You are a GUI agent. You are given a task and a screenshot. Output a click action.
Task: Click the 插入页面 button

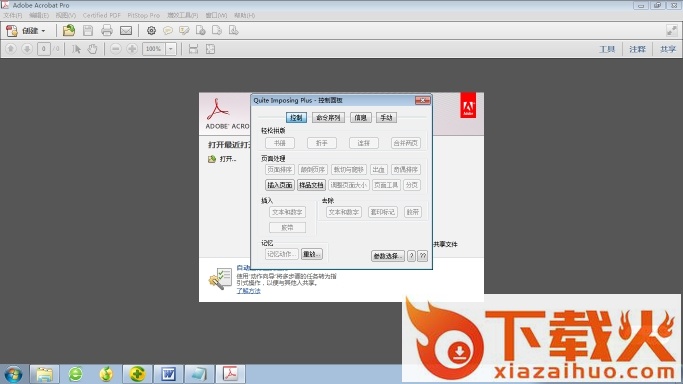click(x=280, y=185)
